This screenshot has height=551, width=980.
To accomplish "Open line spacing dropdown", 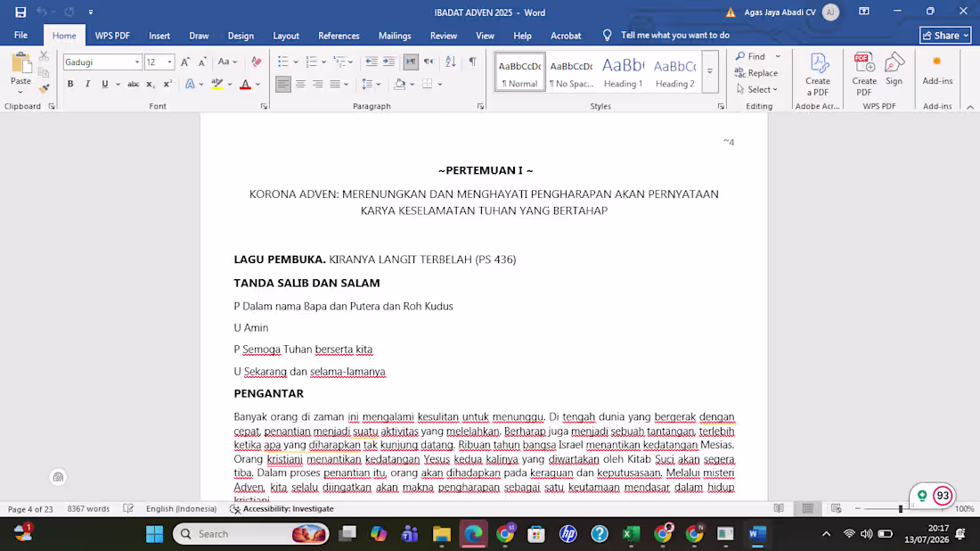I will 372,84.
